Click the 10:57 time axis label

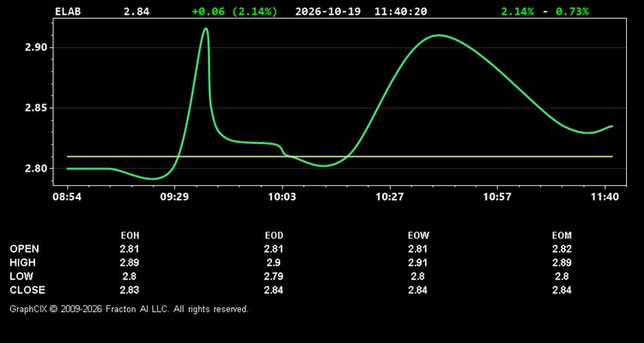pyautogui.click(x=497, y=197)
